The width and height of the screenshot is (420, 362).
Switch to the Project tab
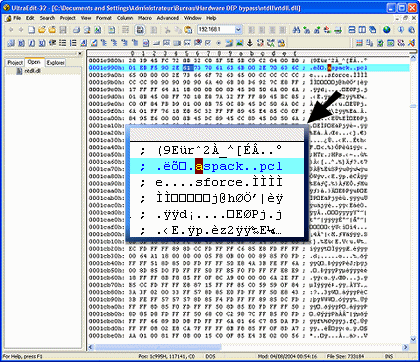pyautogui.click(x=15, y=63)
